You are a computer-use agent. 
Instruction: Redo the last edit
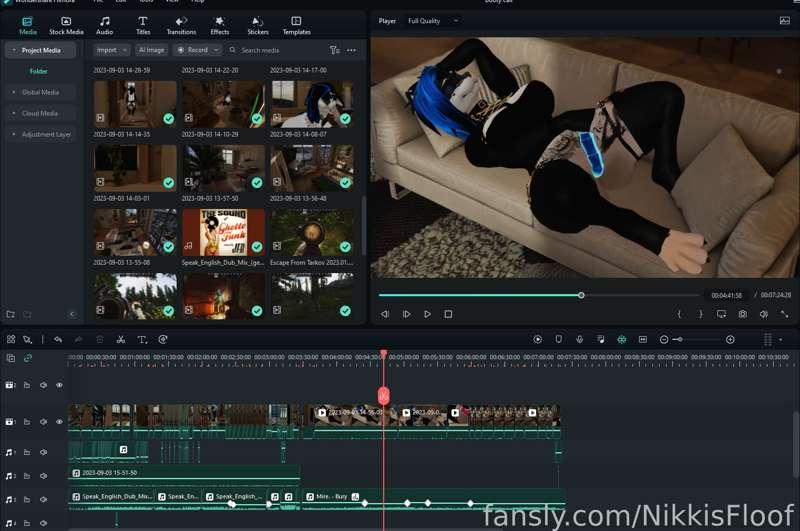coord(79,339)
